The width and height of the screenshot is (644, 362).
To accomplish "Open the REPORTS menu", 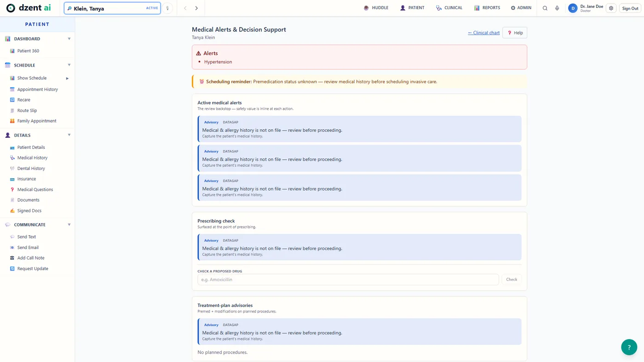I will pyautogui.click(x=487, y=8).
